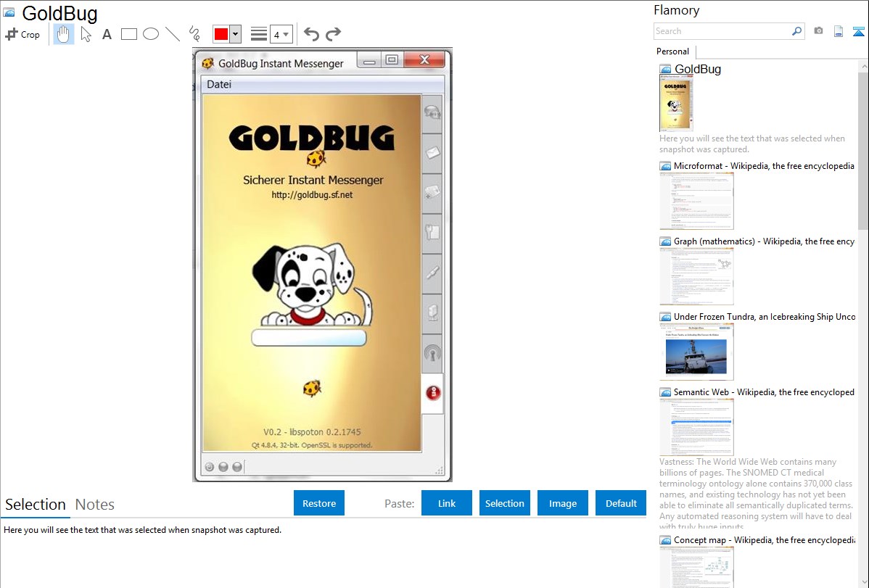This screenshot has height=588, width=869.
Task: Click the blue upward arrow icon
Action: point(858,31)
